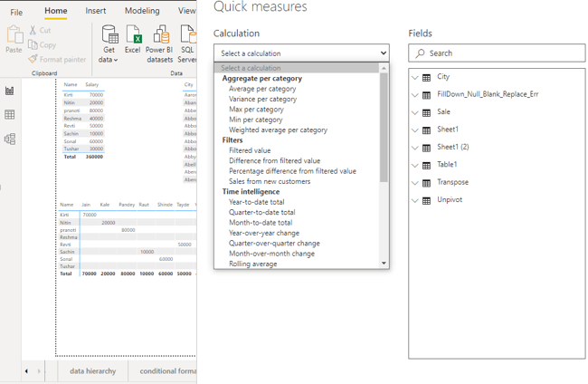
Task: Click the Sheet1 (2) table icon
Action: (x=426, y=148)
